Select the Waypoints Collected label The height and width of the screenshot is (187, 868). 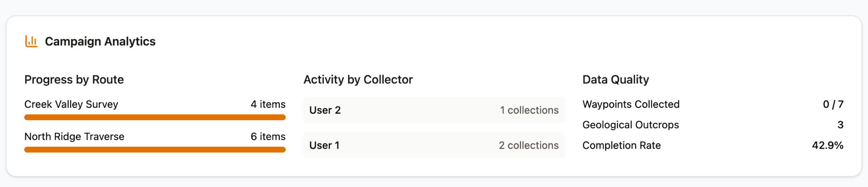pos(631,104)
